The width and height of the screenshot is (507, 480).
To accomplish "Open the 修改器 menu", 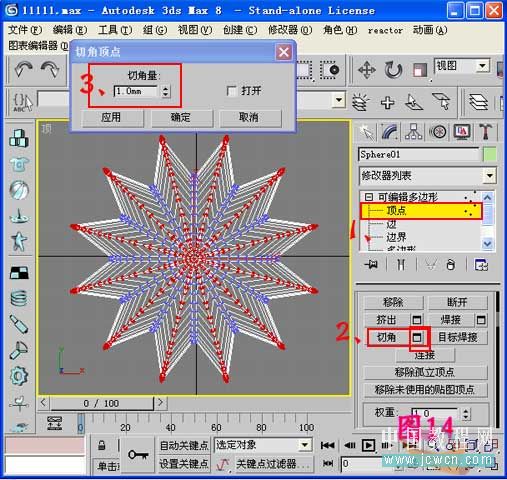I will (290, 30).
